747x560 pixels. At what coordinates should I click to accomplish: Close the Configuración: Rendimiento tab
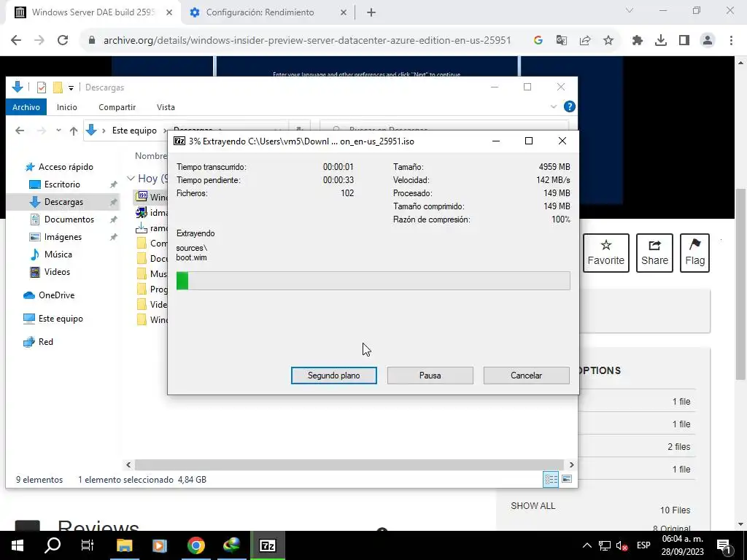tap(344, 12)
